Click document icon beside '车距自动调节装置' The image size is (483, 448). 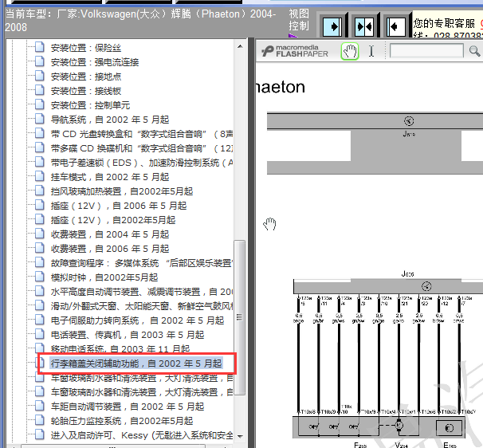(x=39, y=406)
